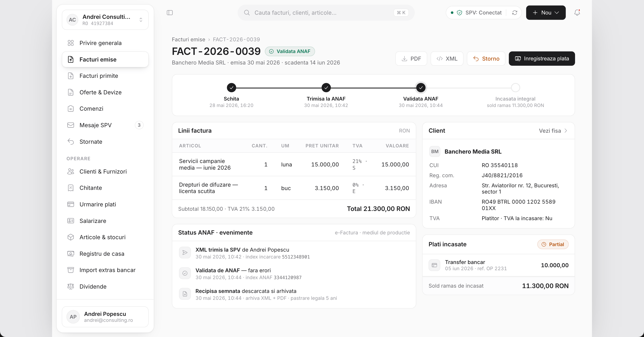Screen dimensions: 644x337
Task: Open the notifications bell
Action: [x=577, y=12]
